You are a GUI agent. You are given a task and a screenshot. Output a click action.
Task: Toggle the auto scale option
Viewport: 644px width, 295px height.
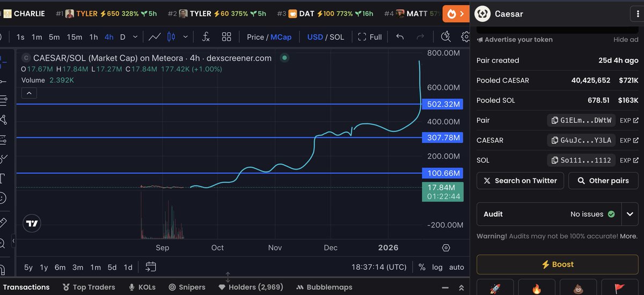click(457, 267)
